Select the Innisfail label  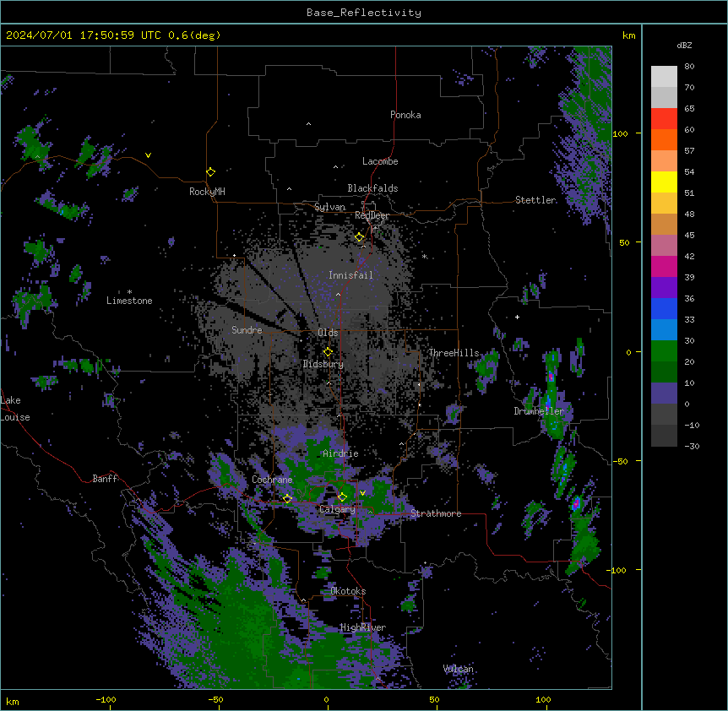click(x=350, y=275)
